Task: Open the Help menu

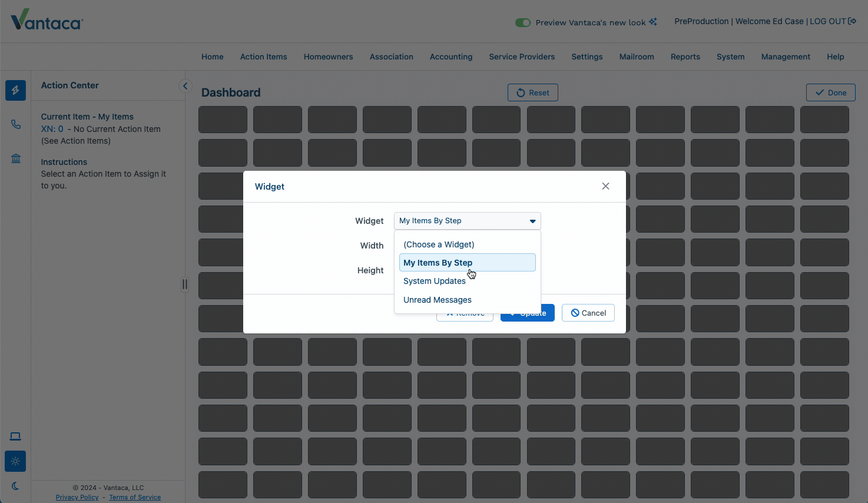Action: (x=836, y=57)
